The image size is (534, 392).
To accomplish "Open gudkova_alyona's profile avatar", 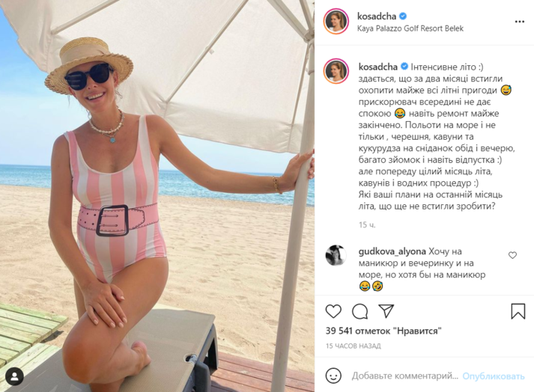I will tap(336, 255).
